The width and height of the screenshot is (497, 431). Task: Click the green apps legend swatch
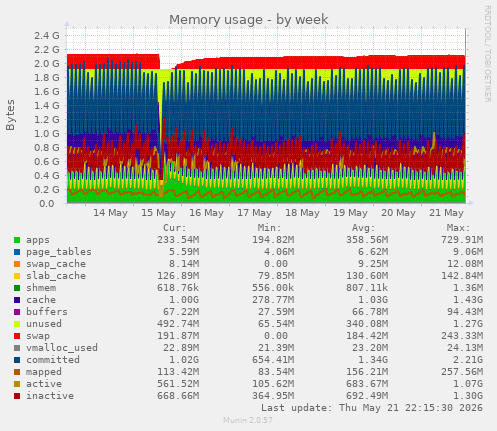click(x=17, y=240)
